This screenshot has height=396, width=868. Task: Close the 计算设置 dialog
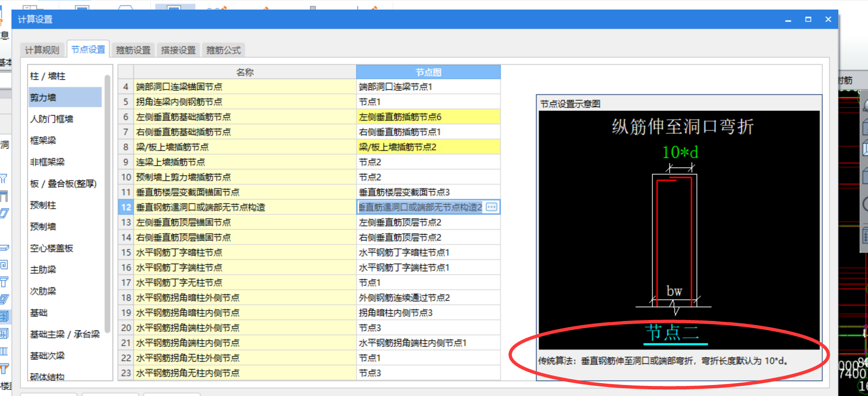coord(828,20)
